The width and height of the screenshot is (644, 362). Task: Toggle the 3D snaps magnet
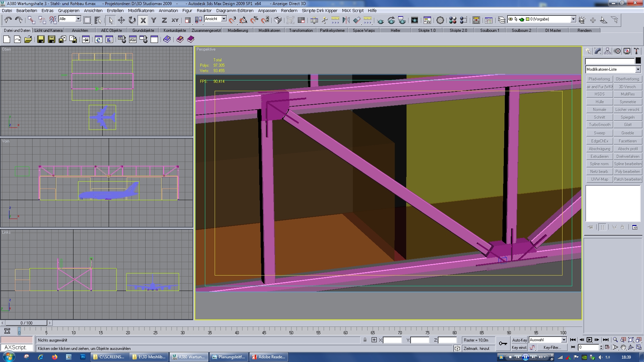(x=232, y=20)
